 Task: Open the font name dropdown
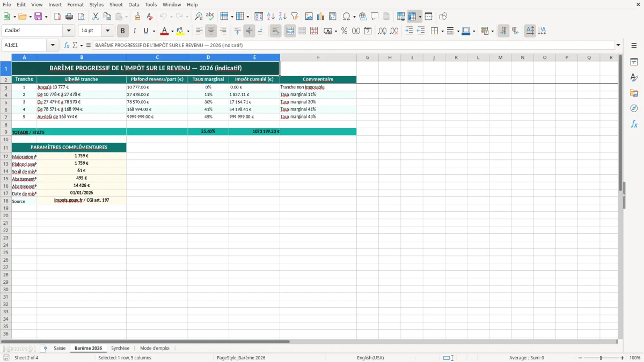click(x=69, y=31)
